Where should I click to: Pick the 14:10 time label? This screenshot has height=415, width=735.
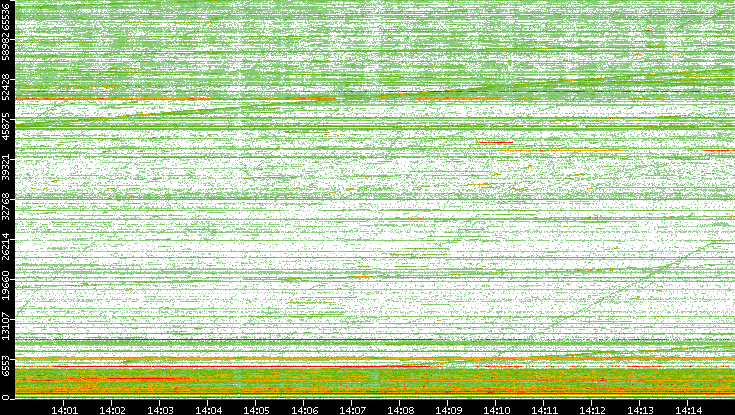(x=496, y=410)
